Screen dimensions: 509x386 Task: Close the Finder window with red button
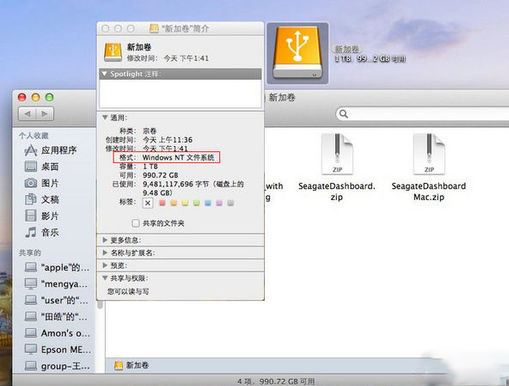tap(22, 97)
